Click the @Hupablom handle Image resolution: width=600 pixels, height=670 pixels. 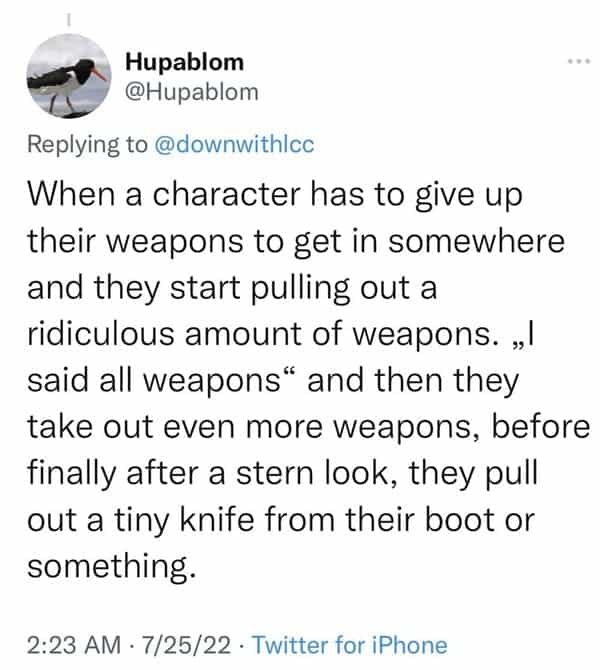(x=192, y=92)
